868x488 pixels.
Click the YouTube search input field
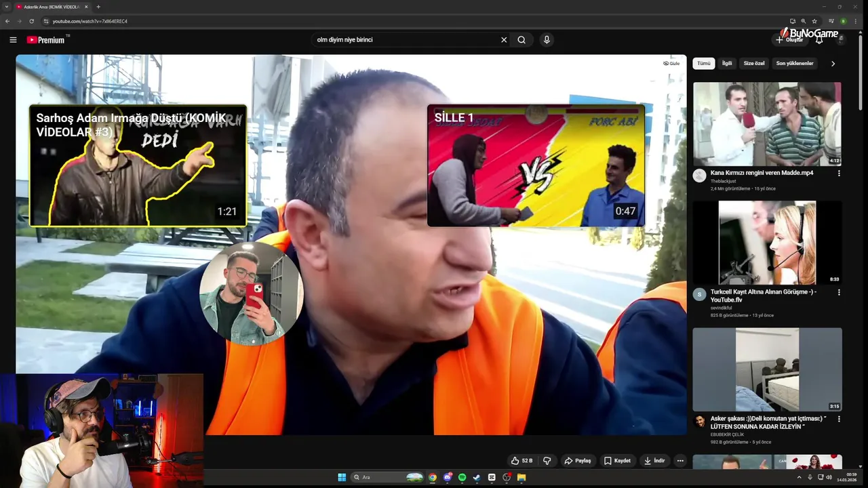(407, 40)
